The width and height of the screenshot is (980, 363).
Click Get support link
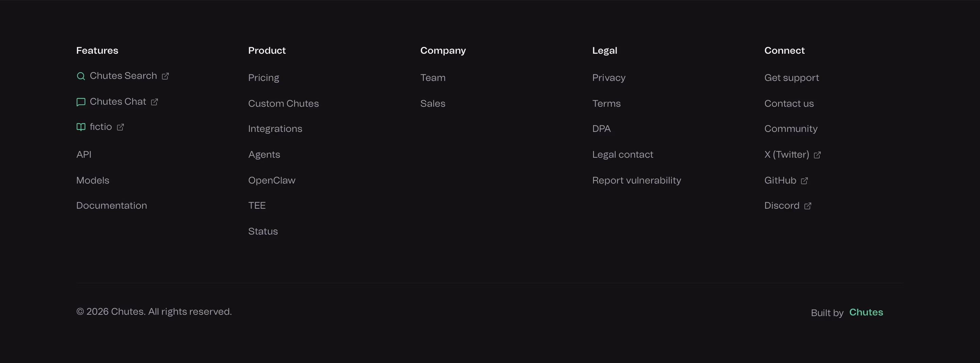point(791,77)
